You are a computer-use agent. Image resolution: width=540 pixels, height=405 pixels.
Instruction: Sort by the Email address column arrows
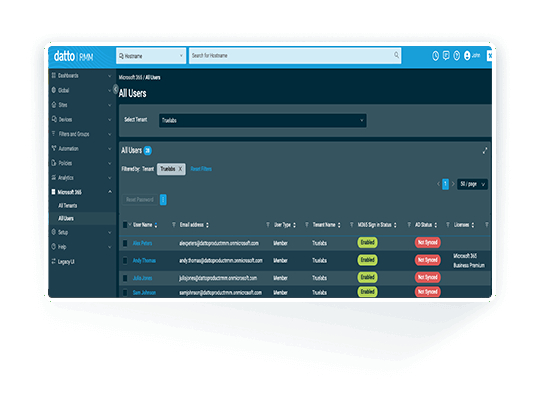(207, 225)
